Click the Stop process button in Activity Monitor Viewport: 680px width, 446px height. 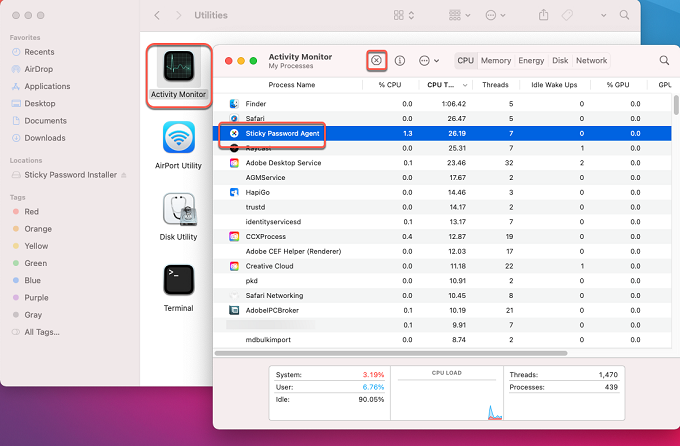click(376, 60)
